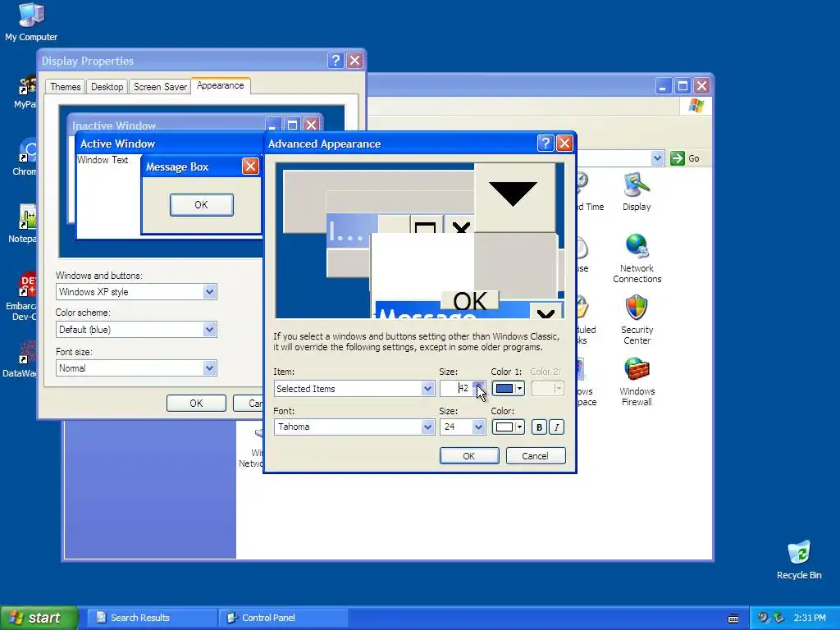Click the Advanced Appearance help question mark
840x630 pixels.
(x=546, y=143)
